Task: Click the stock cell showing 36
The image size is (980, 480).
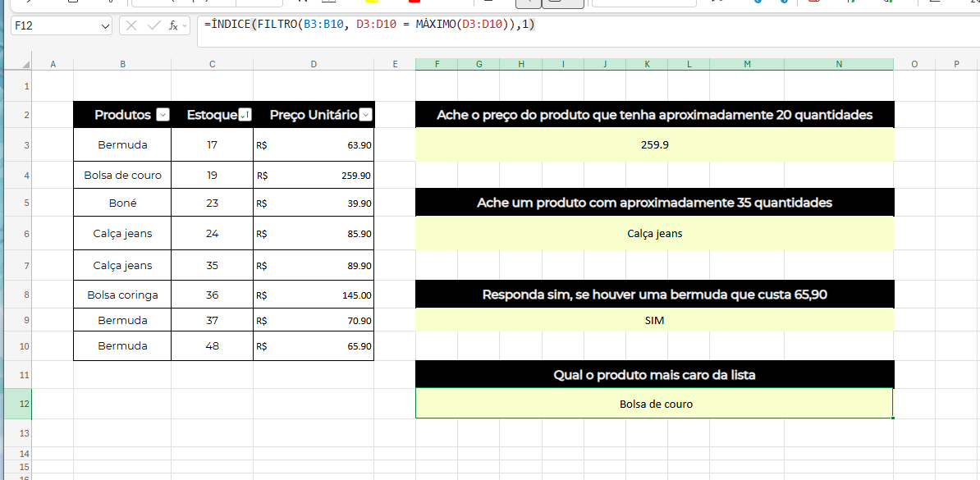Action: pos(213,295)
